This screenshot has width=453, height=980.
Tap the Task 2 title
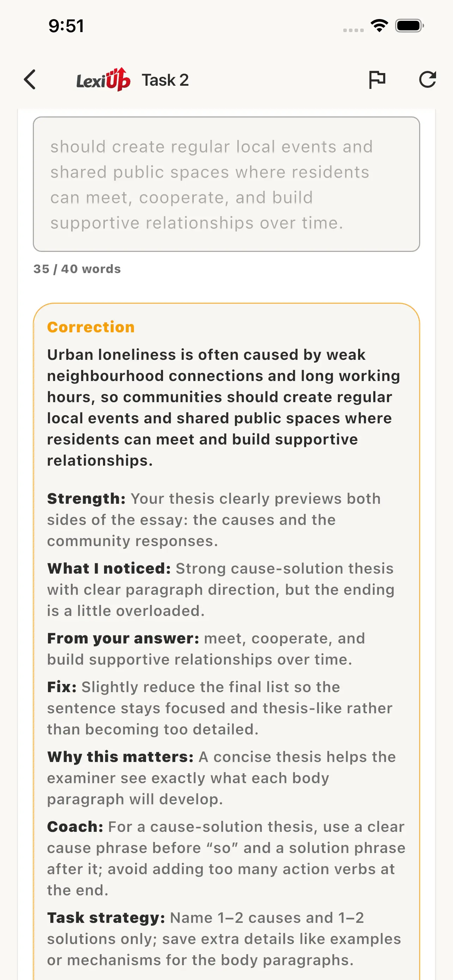click(x=165, y=80)
